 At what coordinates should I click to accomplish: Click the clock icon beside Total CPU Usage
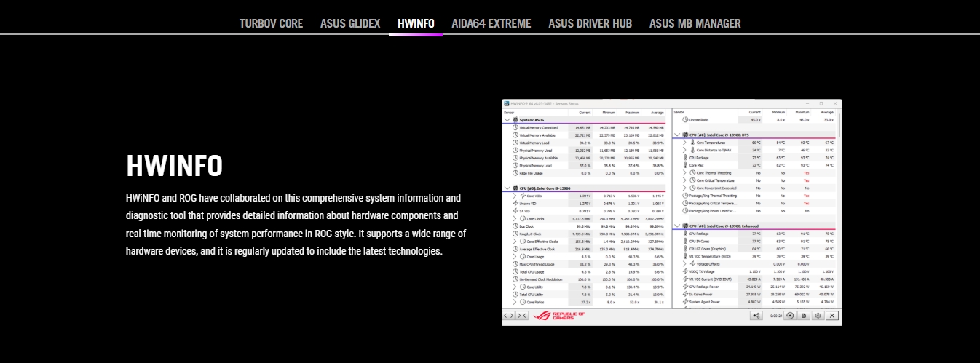[x=515, y=271]
